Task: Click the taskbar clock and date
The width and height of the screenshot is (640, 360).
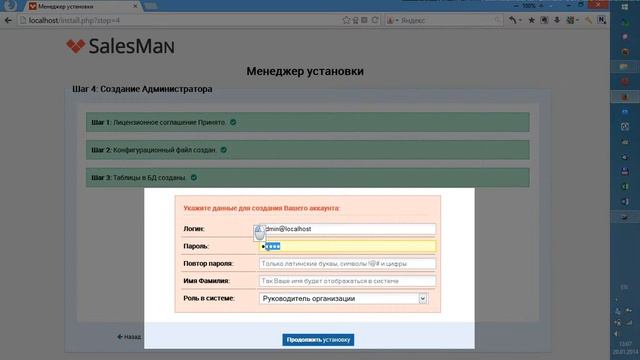Action: pos(624,348)
